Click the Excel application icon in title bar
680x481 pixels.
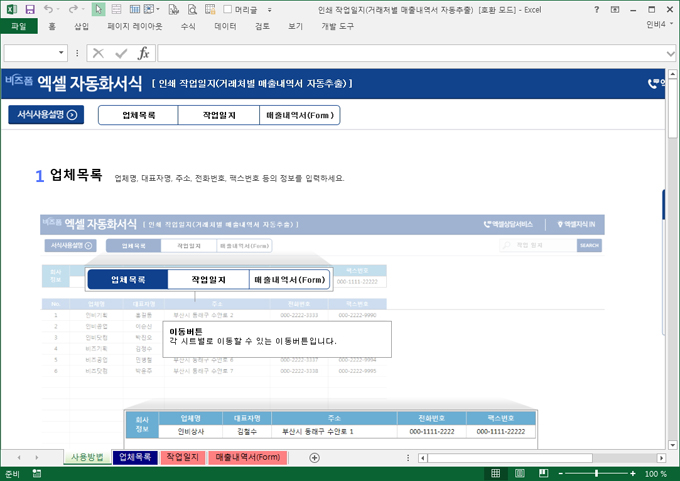pyautogui.click(x=12, y=9)
